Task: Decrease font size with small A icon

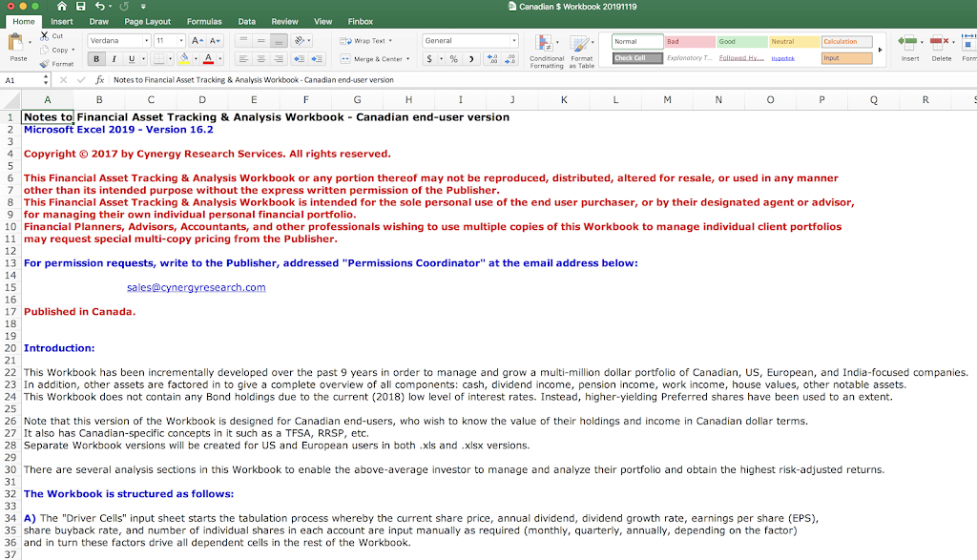Action: click(x=215, y=40)
